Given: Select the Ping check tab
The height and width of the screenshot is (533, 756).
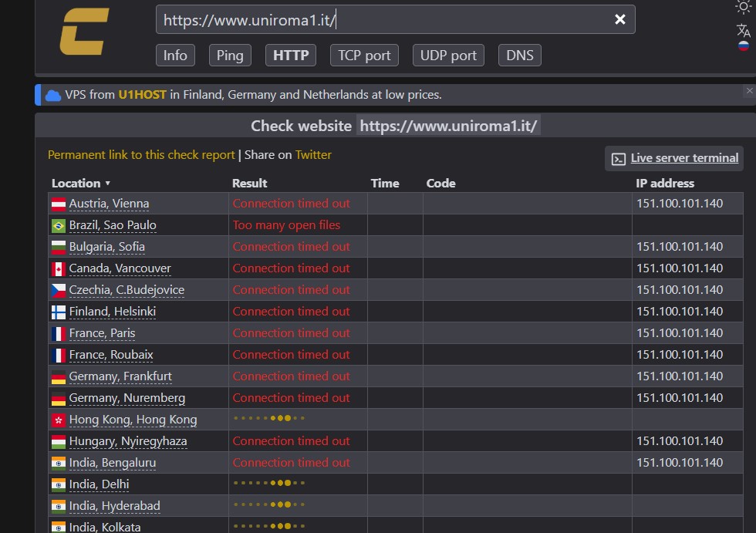Looking at the screenshot, I should click(229, 55).
